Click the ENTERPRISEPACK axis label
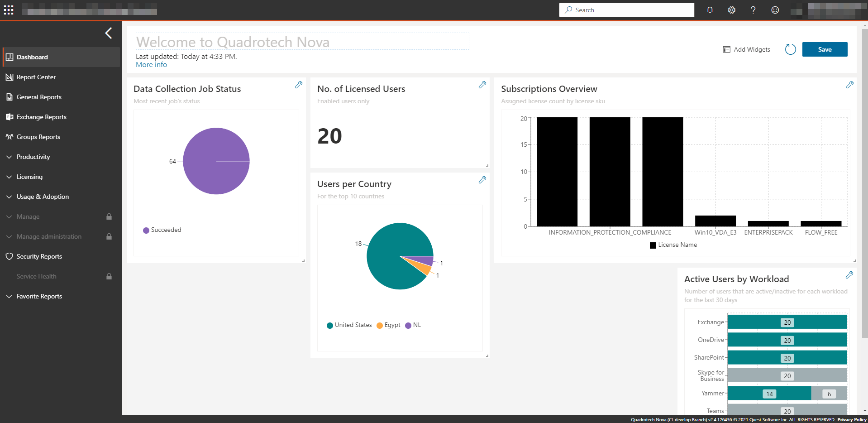Image resolution: width=868 pixels, height=423 pixels. (768, 232)
